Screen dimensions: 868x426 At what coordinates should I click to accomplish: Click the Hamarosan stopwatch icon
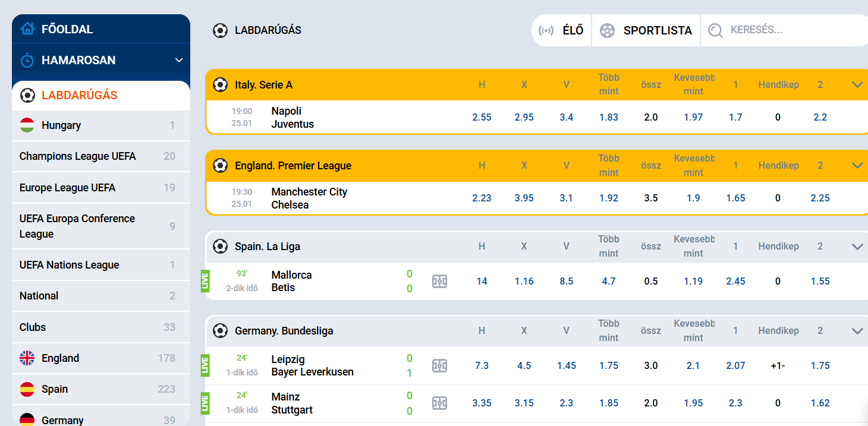pyautogui.click(x=27, y=60)
